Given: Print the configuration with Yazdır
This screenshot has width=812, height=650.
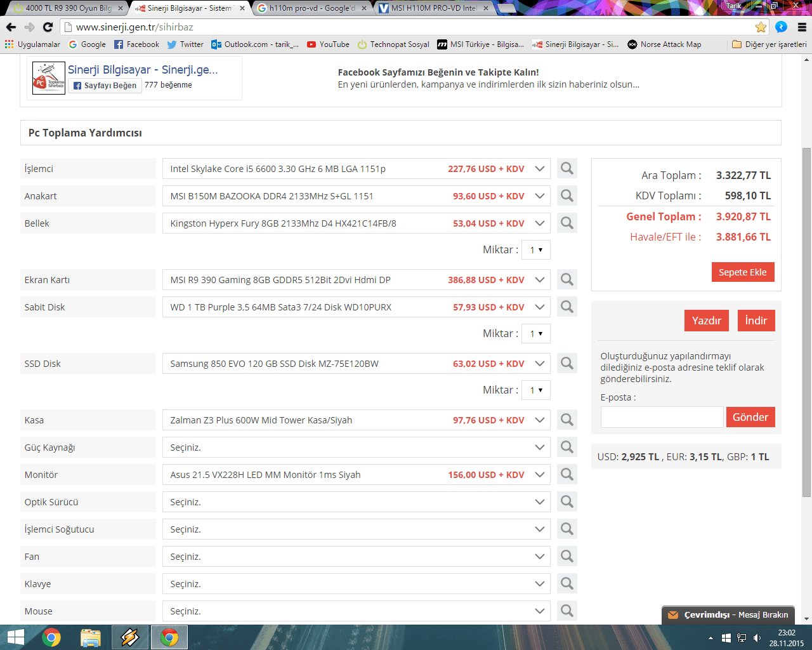Looking at the screenshot, I should pos(707,321).
